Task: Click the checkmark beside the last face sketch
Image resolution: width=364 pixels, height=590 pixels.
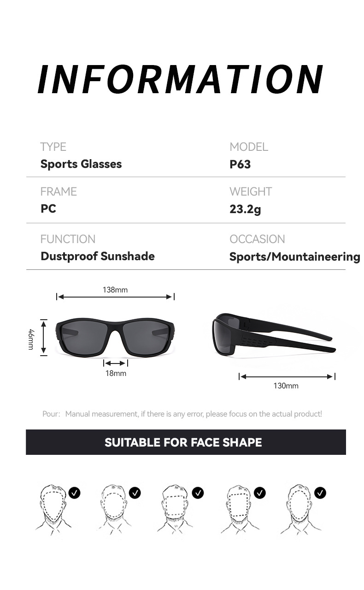Action: (x=320, y=493)
